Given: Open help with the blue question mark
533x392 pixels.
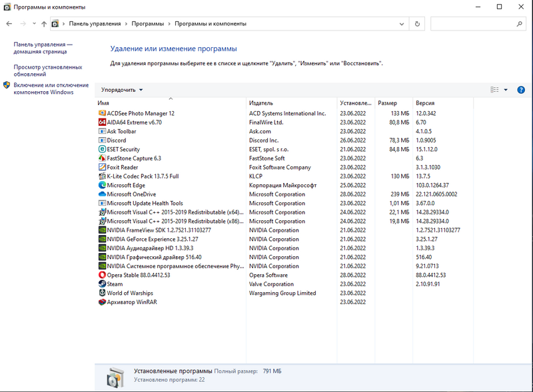Looking at the screenshot, I should pos(521,90).
